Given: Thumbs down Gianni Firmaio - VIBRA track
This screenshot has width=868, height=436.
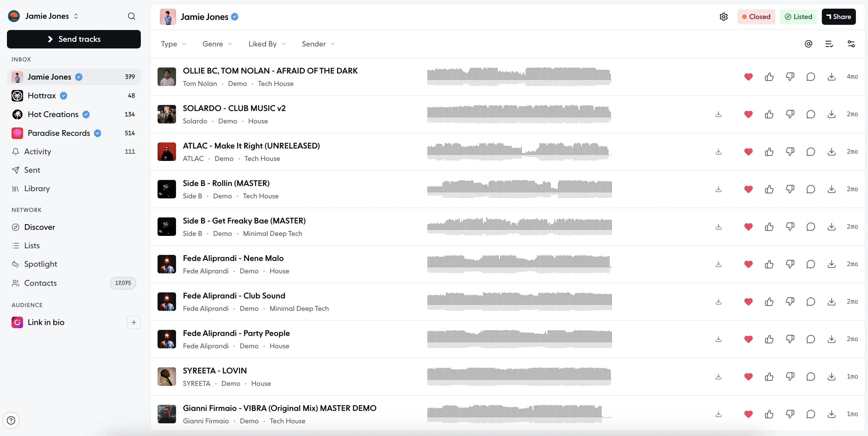Looking at the screenshot, I should click(x=790, y=414).
